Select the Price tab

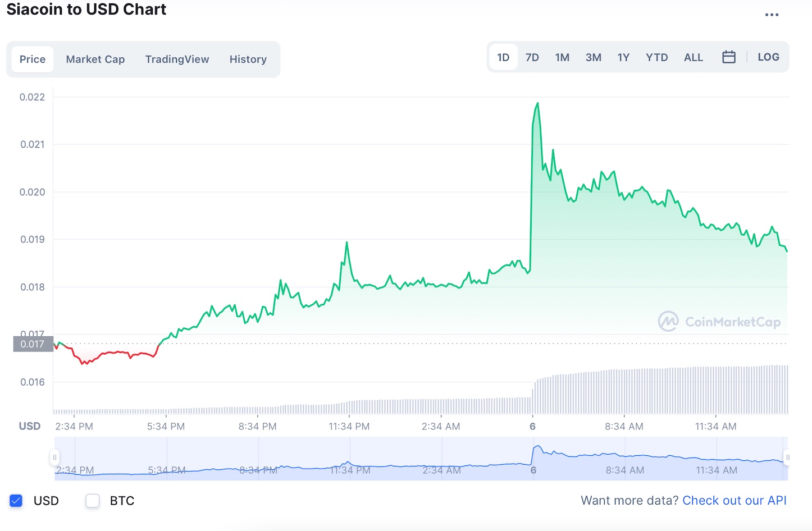[x=32, y=59]
